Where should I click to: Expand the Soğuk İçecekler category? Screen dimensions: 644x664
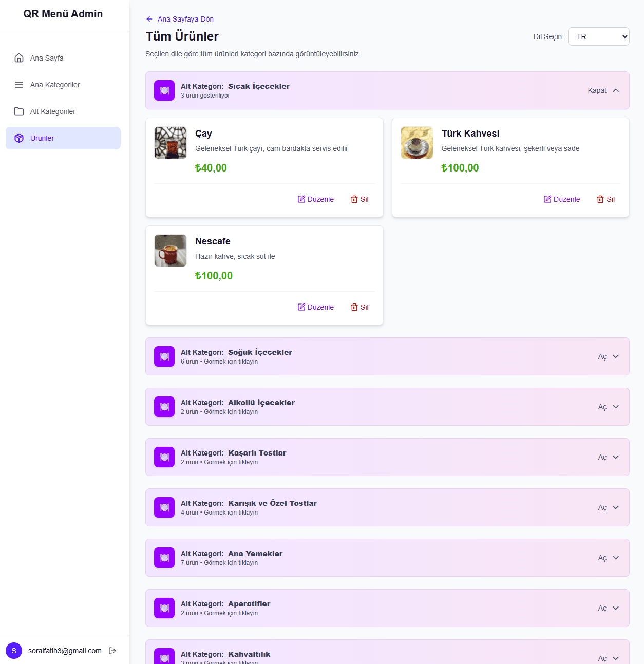click(x=609, y=356)
